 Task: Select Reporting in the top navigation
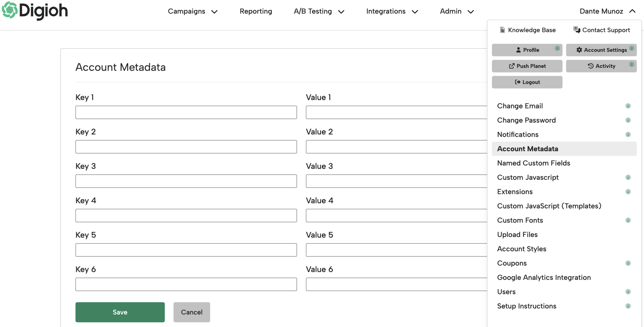256,11
